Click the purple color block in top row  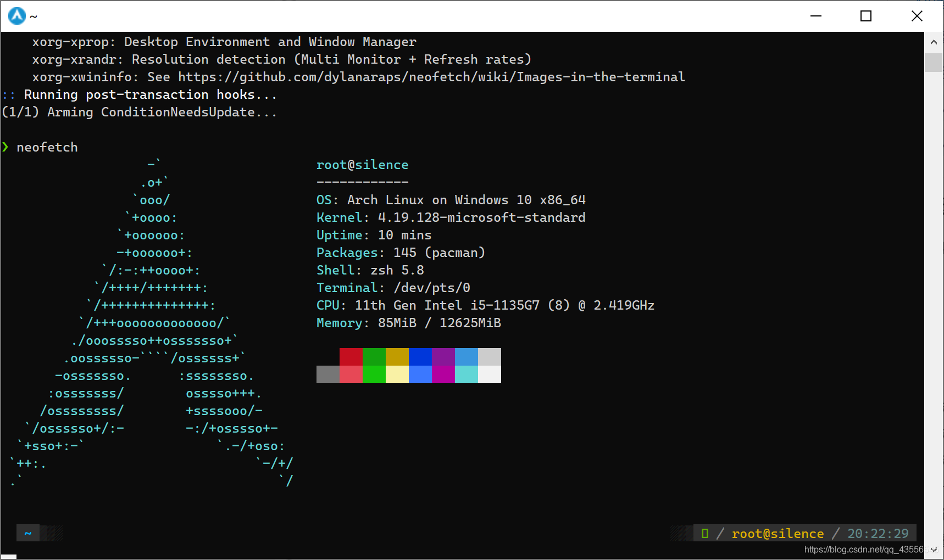tap(443, 357)
